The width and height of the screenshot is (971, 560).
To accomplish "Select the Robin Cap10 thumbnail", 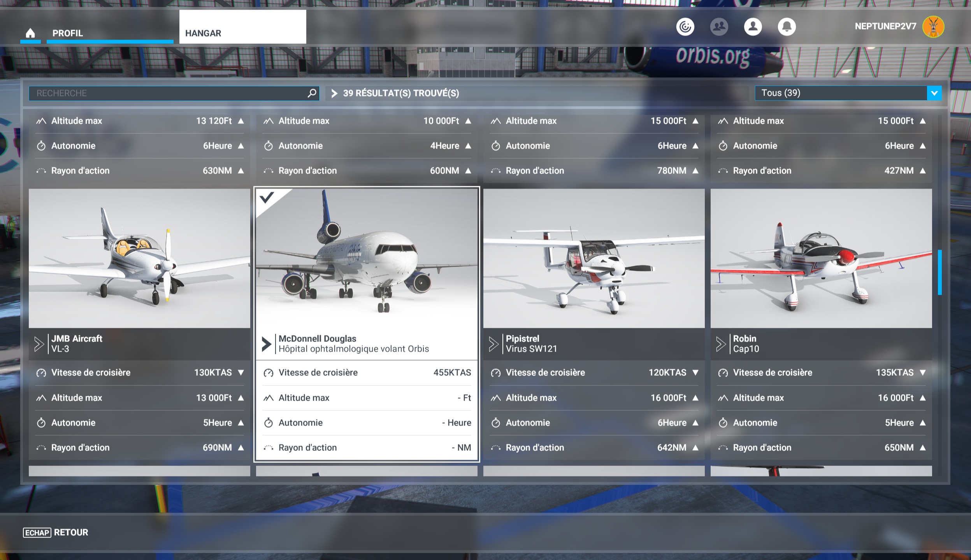I will (x=821, y=258).
